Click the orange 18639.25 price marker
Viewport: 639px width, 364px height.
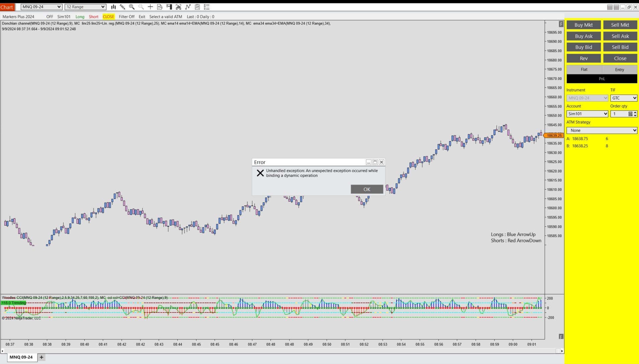[x=554, y=135]
